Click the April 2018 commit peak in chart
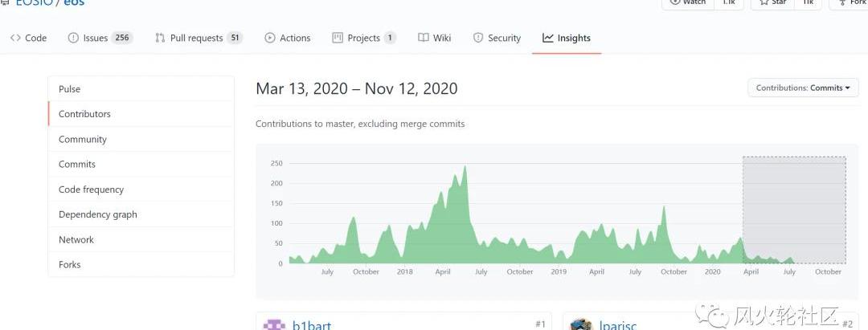 pyautogui.click(x=465, y=173)
